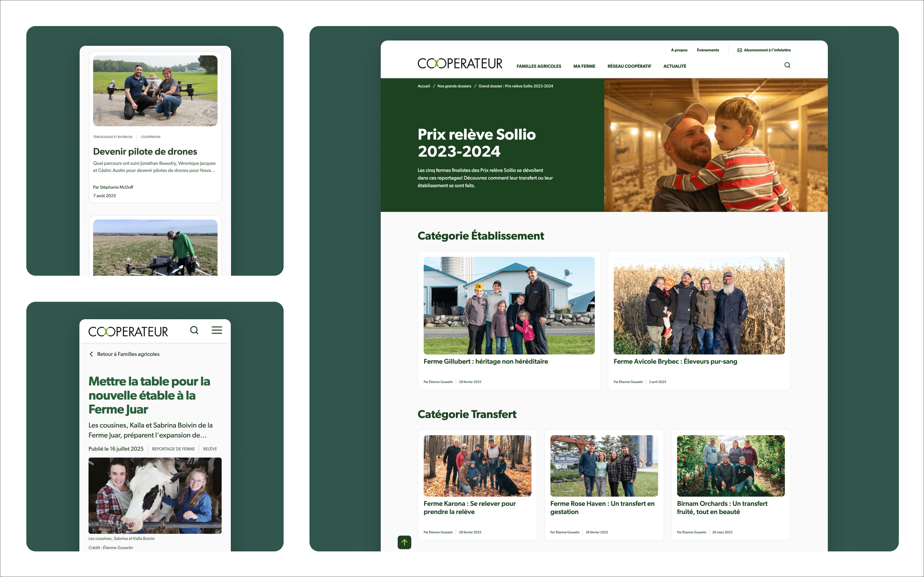
Task: Click Nos grands dossiers breadcrumb
Action: (x=454, y=86)
